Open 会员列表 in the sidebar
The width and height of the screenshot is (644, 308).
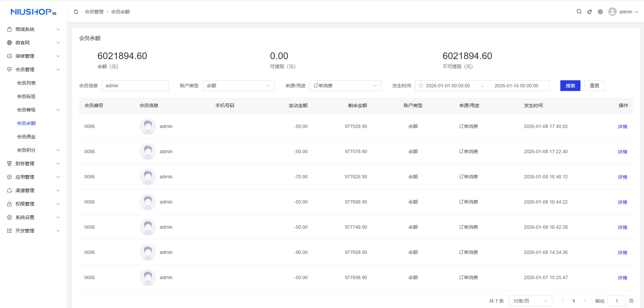[x=26, y=83]
